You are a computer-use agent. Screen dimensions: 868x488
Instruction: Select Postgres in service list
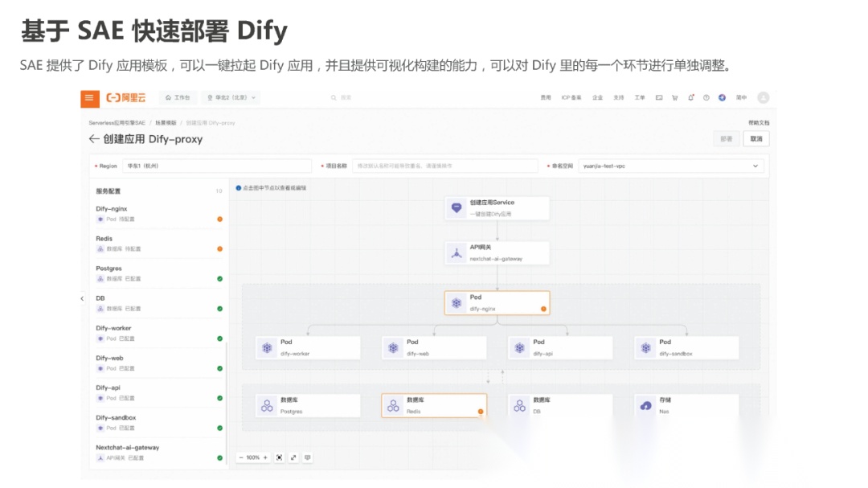point(159,273)
